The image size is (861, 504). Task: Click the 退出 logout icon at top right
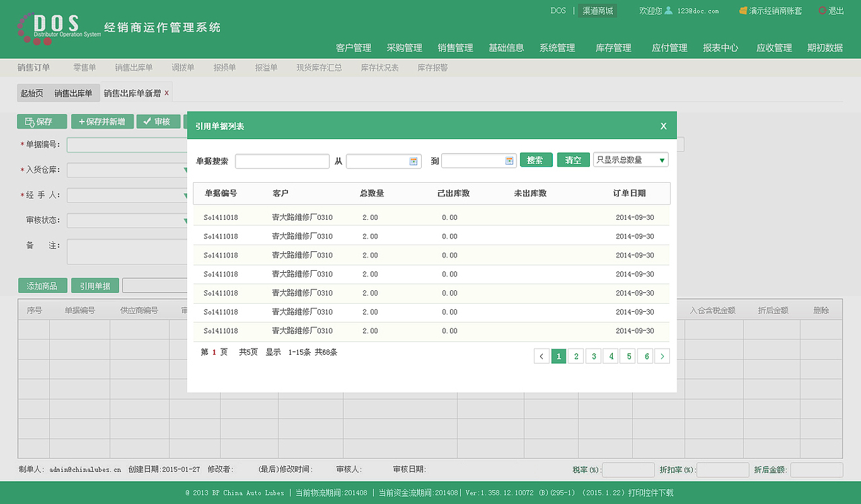(x=821, y=11)
